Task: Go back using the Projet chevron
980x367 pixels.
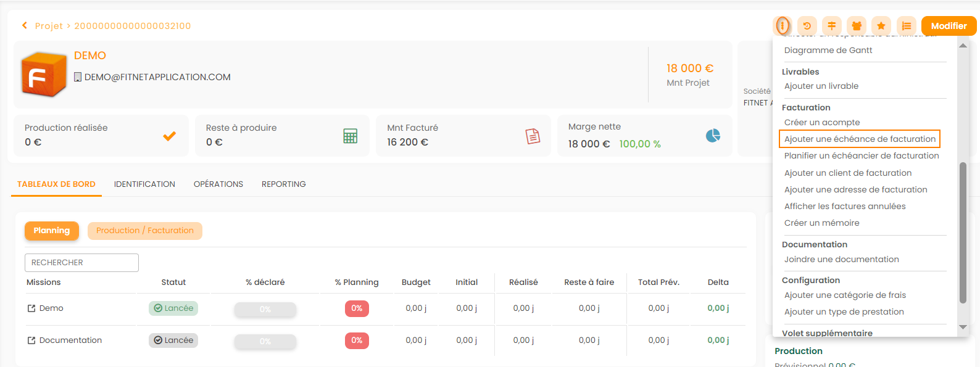Action: pos(25,25)
